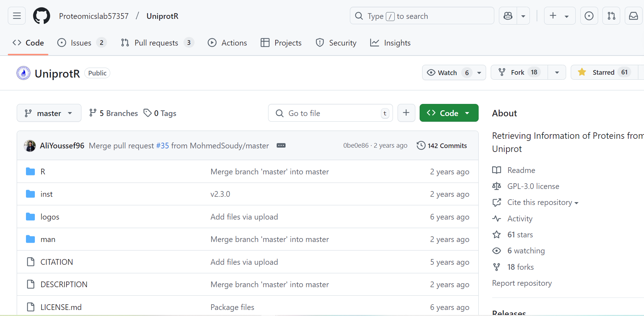Open the notifications inbox

click(634, 16)
